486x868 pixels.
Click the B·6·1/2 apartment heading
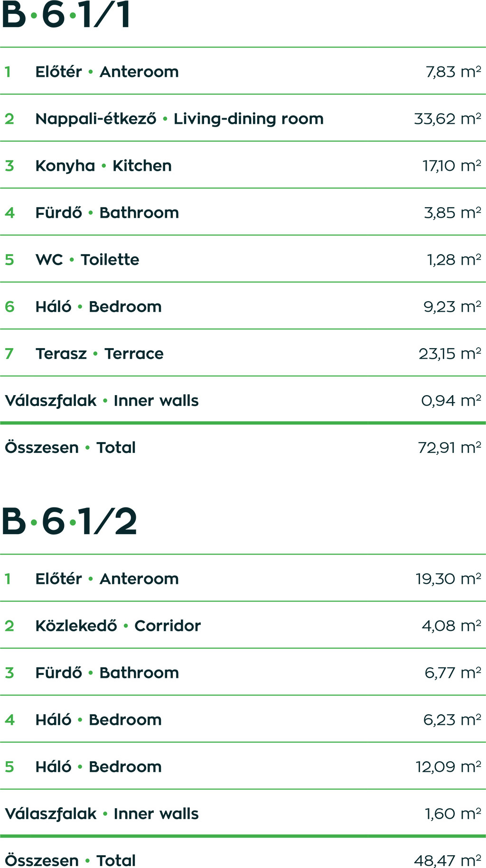[x=69, y=522]
